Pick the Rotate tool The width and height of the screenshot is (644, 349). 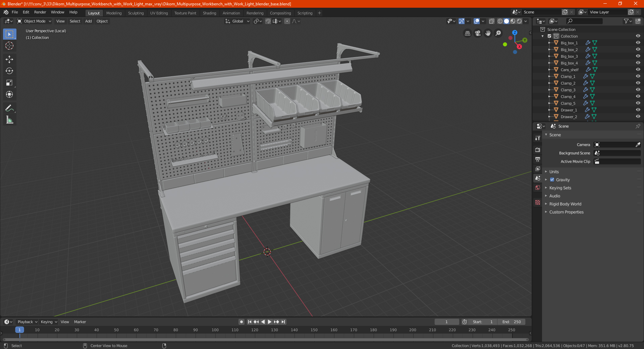(9, 71)
